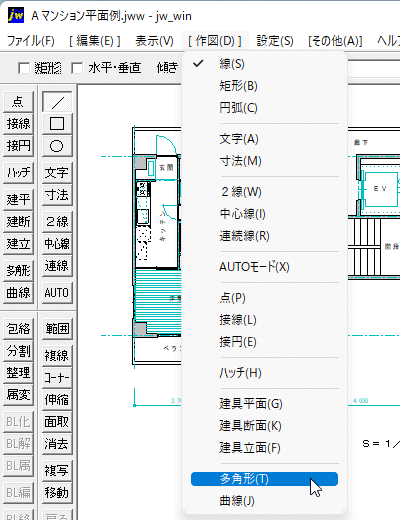Click the EV label in the drawing

[x=380, y=189]
